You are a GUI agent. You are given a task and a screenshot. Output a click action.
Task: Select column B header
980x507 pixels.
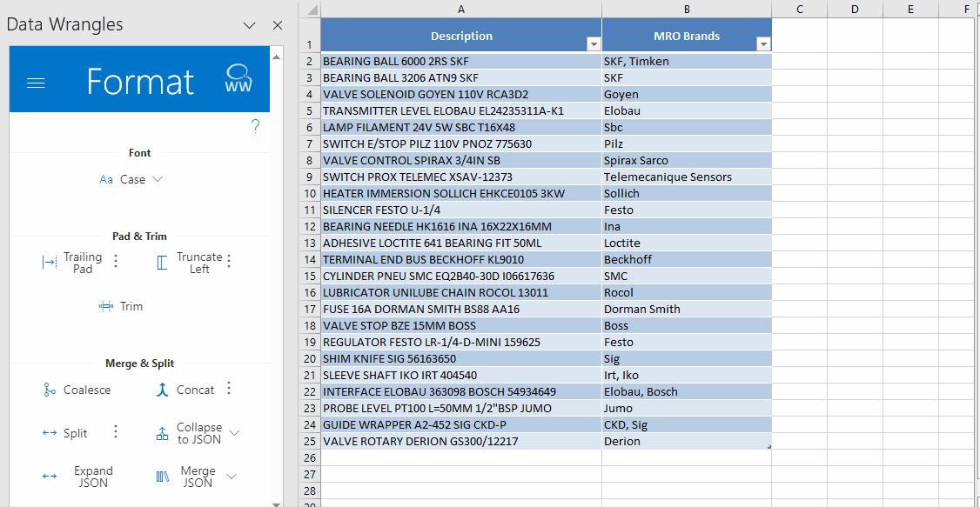click(x=687, y=10)
